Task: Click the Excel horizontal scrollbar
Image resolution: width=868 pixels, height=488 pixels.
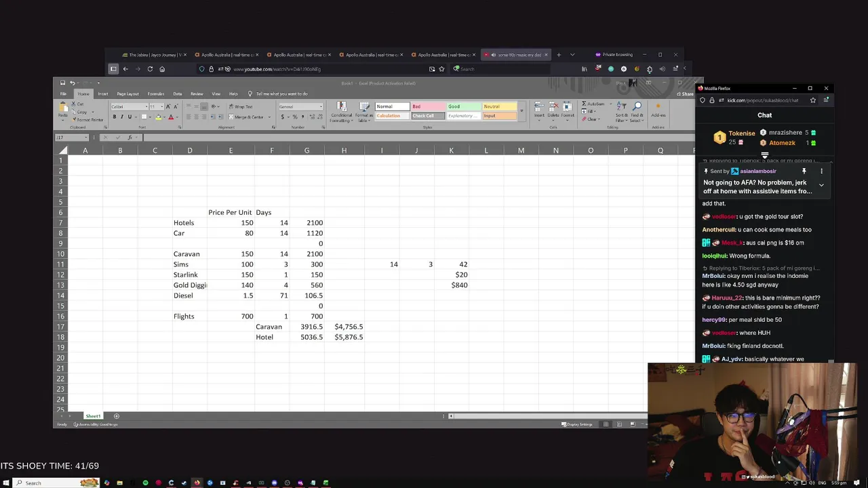Action: [x=549, y=416]
